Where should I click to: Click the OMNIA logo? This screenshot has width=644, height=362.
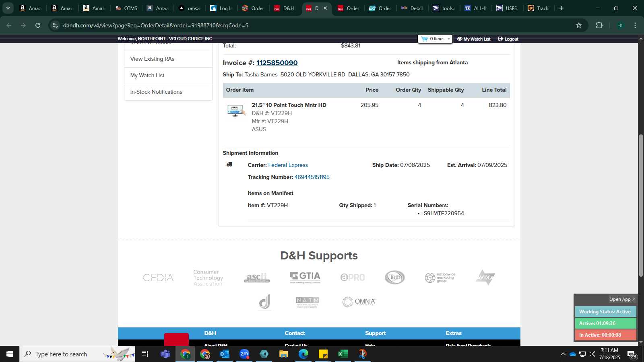(359, 302)
